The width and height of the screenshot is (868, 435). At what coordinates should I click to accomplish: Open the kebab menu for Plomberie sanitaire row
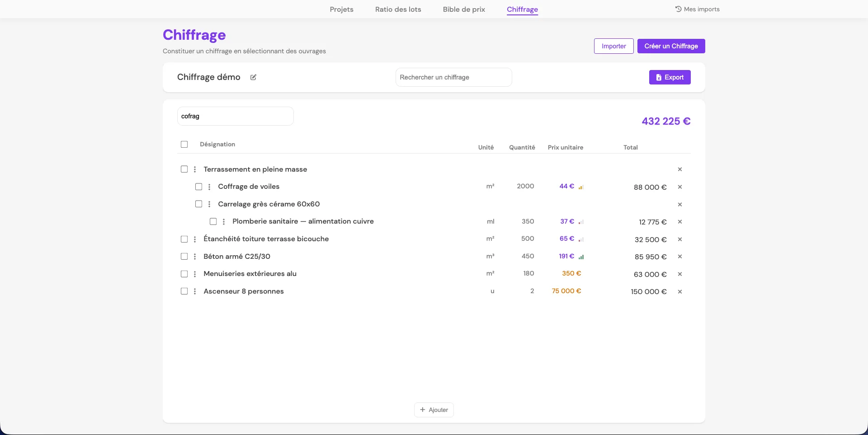point(224,222)
